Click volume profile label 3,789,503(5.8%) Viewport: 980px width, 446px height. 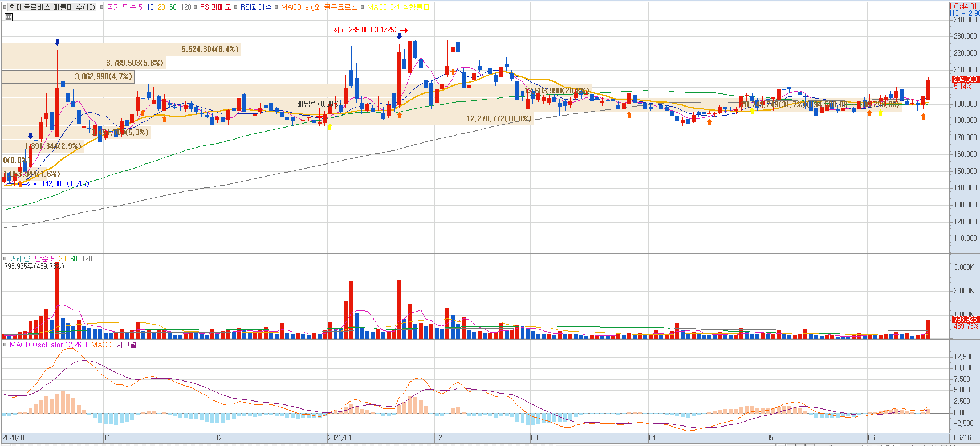[x=135, y=63]
